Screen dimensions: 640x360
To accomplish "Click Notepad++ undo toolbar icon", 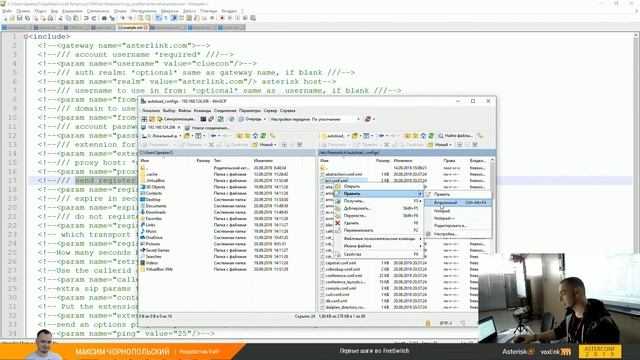I will pos(86,18).
